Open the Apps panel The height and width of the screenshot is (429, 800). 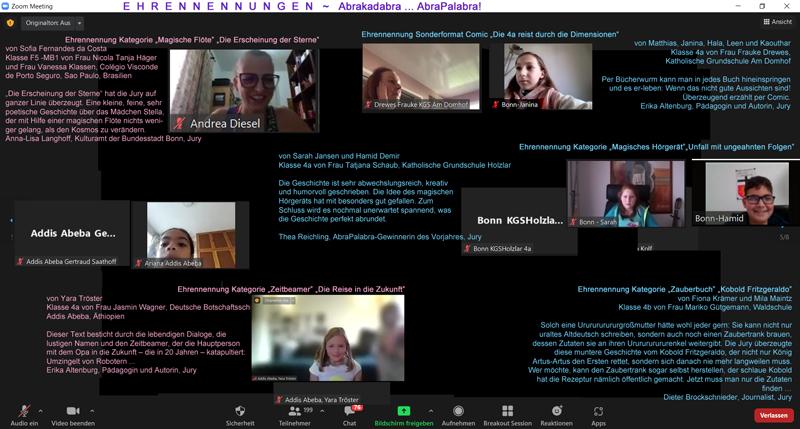(598, 415)
